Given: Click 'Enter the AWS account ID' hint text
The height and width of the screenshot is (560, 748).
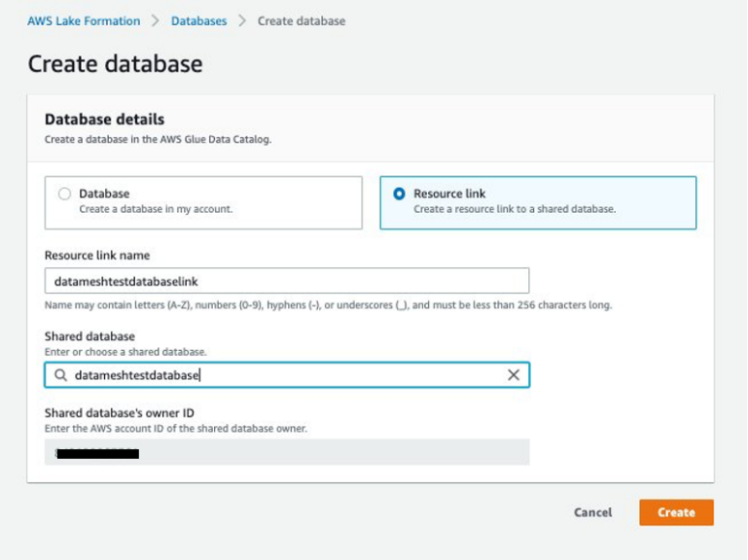Looking at the screenshot, I should (175, 429).
